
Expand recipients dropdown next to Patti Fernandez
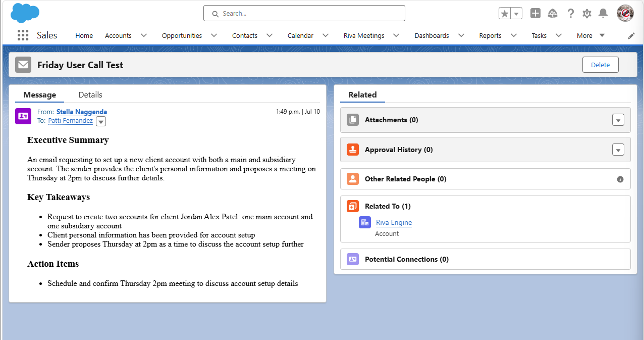pos(101,121)
